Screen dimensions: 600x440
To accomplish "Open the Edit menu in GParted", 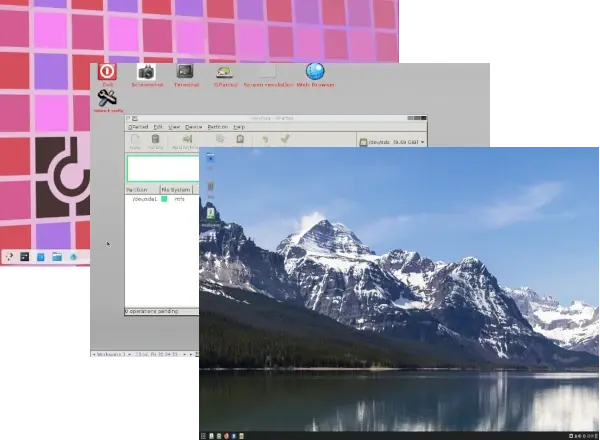I will pos(158,127).
